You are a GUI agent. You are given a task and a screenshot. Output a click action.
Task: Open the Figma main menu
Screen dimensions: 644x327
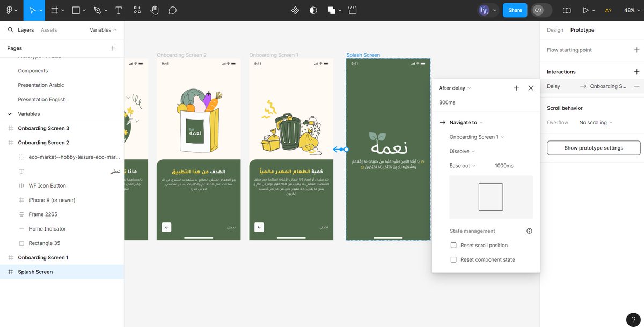click(x=11, y=10)
